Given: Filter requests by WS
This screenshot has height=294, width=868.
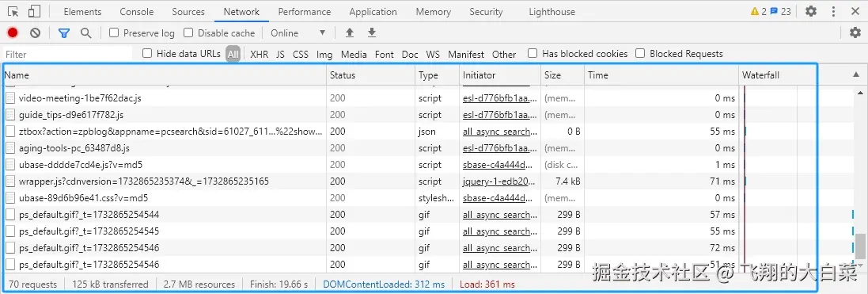Looking at the screenshot, I should 433,55.
